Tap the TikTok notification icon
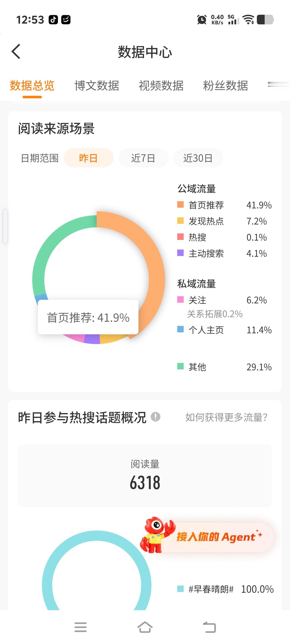 coord(53,20)
